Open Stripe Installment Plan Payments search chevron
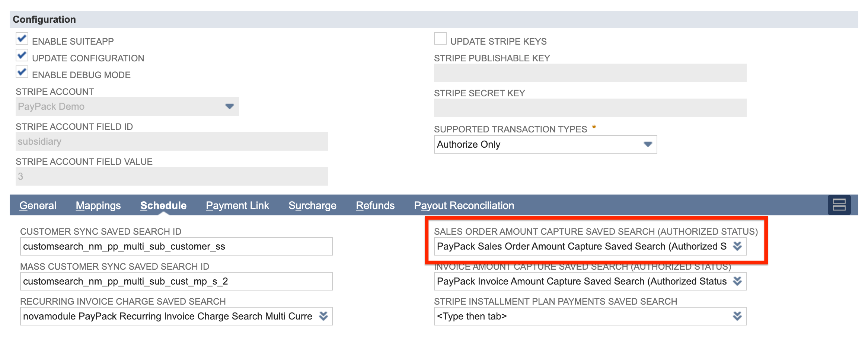 737,316
